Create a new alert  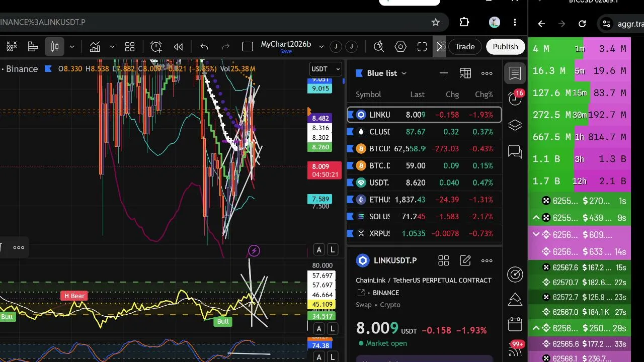156,47
